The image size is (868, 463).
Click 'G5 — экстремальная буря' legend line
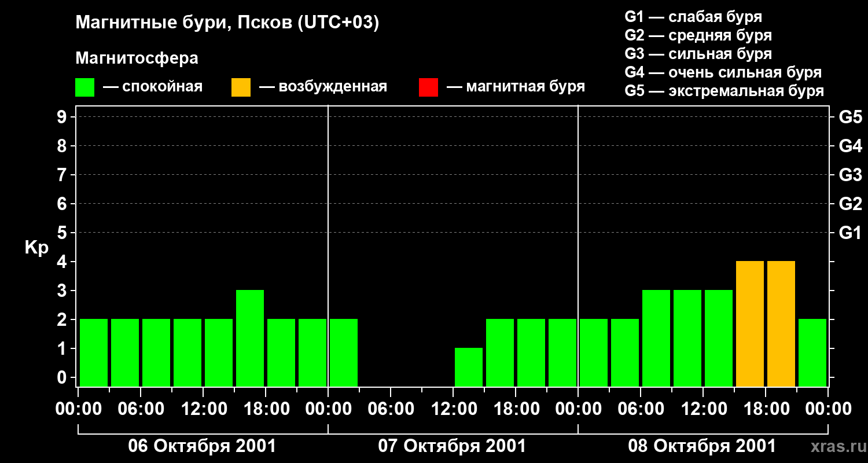[724, 91]
